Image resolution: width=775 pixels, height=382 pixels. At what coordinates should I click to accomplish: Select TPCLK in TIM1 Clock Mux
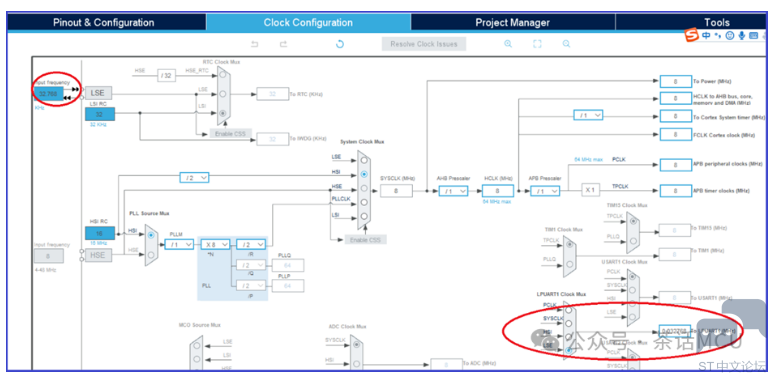[570, 244]
